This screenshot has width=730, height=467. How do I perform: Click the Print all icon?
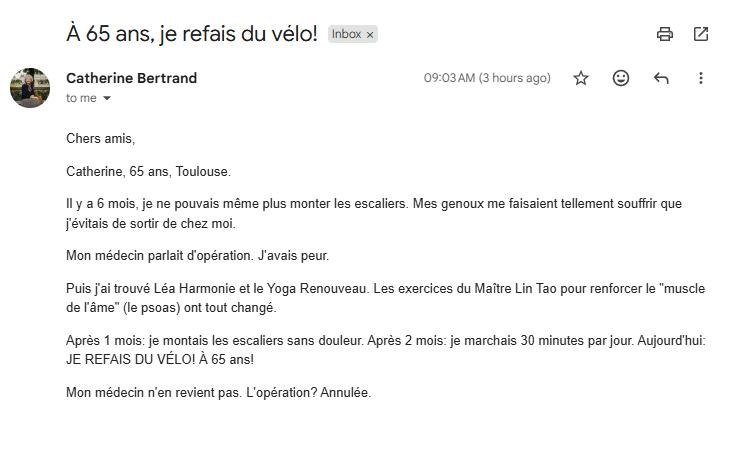665,34
